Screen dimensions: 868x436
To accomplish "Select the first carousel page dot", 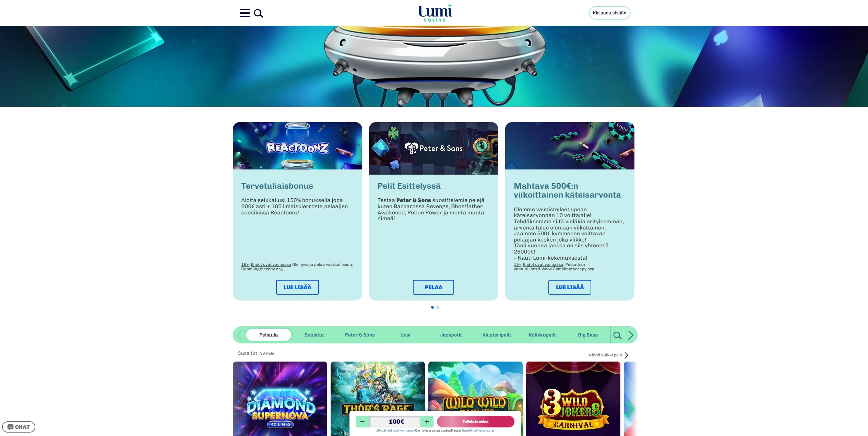I will coord(432,307).
